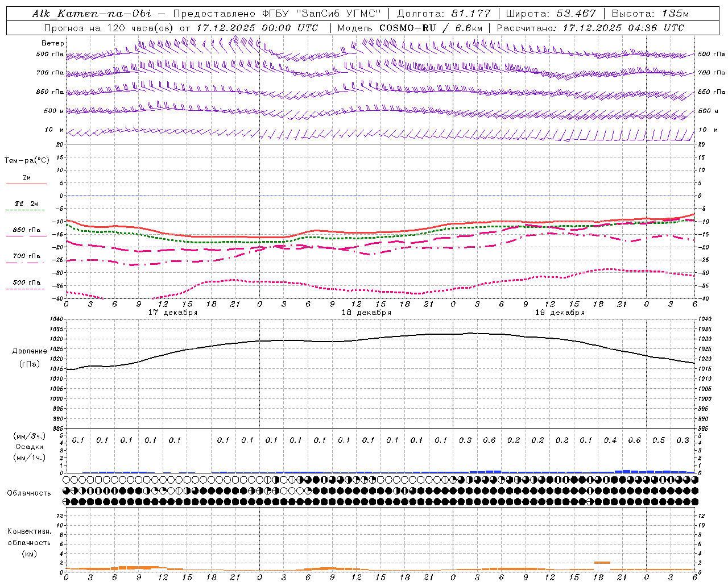Click the Давление chart title
728x582 pixels.
pos(30,351)
